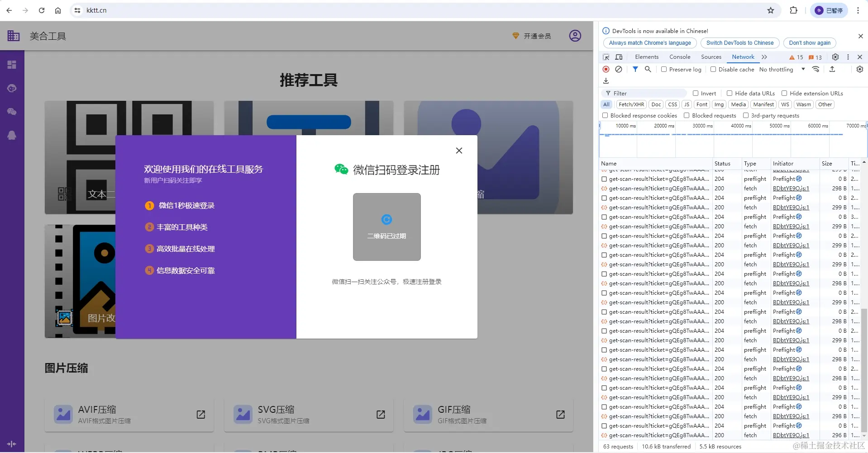868x453 pixels.
Task: Switch to the Sources tab
Action: pyautogui.click(x=711, y=57)
